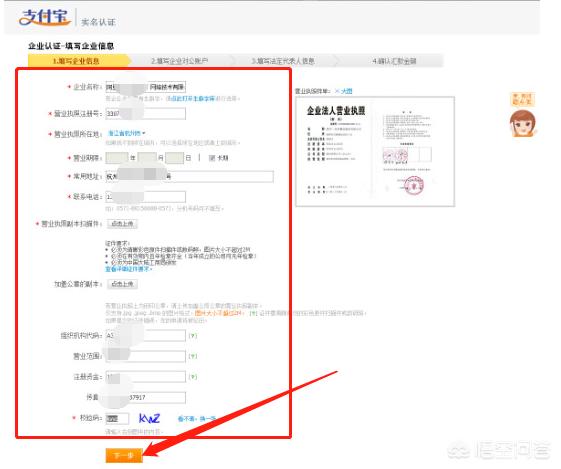Click the Alipay (支付宝) logo

coord(45,17)
